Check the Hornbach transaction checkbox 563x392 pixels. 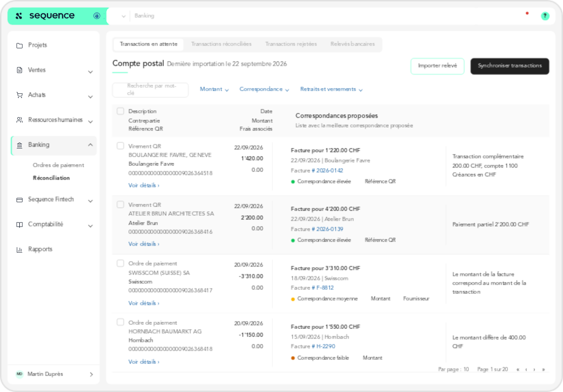click(x=120, y=322)
